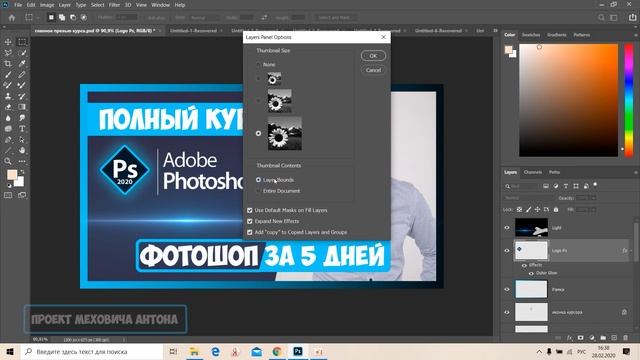640x360 pixels.
Task: Select the Clone Stamp tool
Action: [x=8, y=96]
